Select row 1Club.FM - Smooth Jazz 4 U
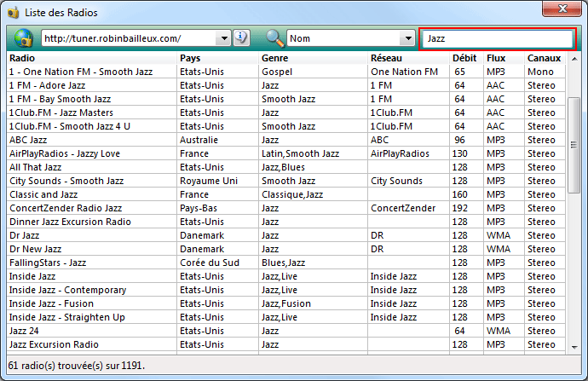Image resolution: width=588 pixels, height=381 pixels. click(285, 126)
